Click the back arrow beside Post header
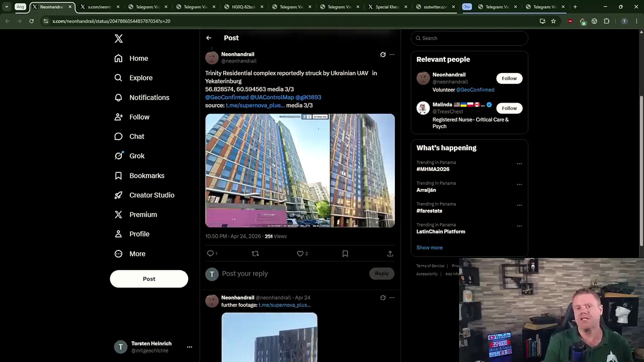644x362 pixels. [x=209, y=38]
